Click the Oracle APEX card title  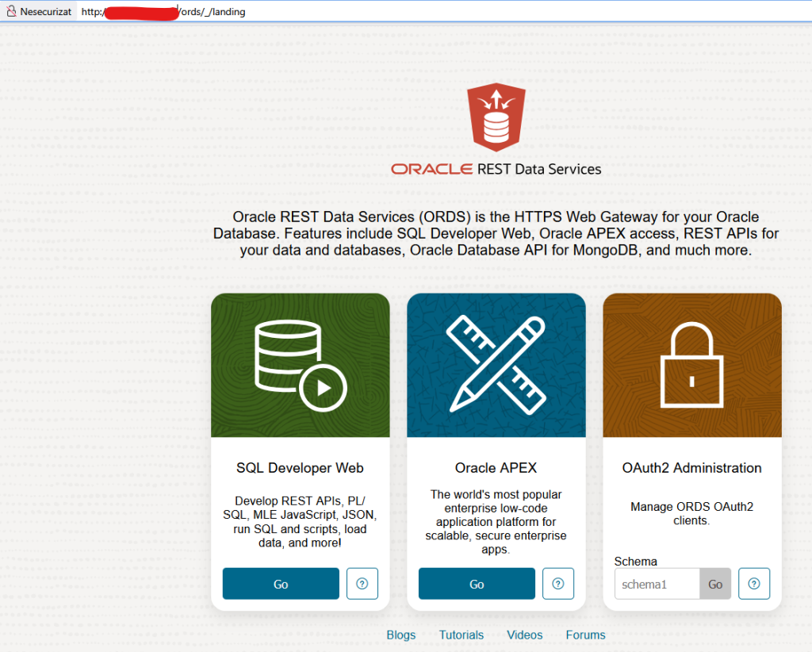coord(496,468)
